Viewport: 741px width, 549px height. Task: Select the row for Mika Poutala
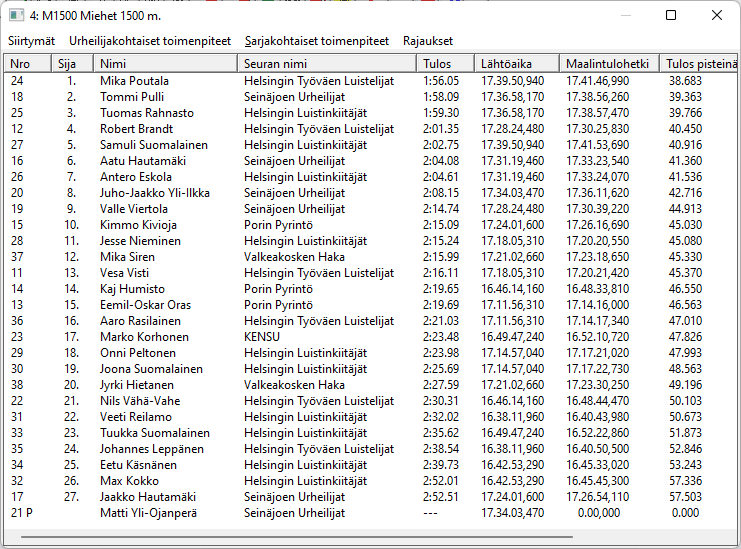click(134, 81)
